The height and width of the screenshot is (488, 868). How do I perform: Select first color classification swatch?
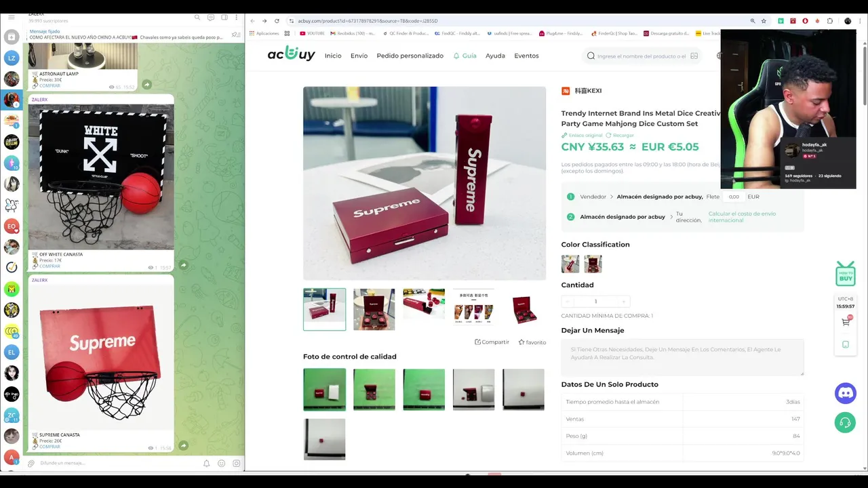570,264
